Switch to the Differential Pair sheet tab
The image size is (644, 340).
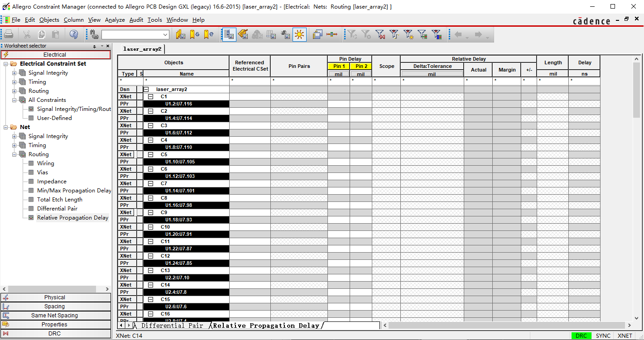[x=172, y=326]
